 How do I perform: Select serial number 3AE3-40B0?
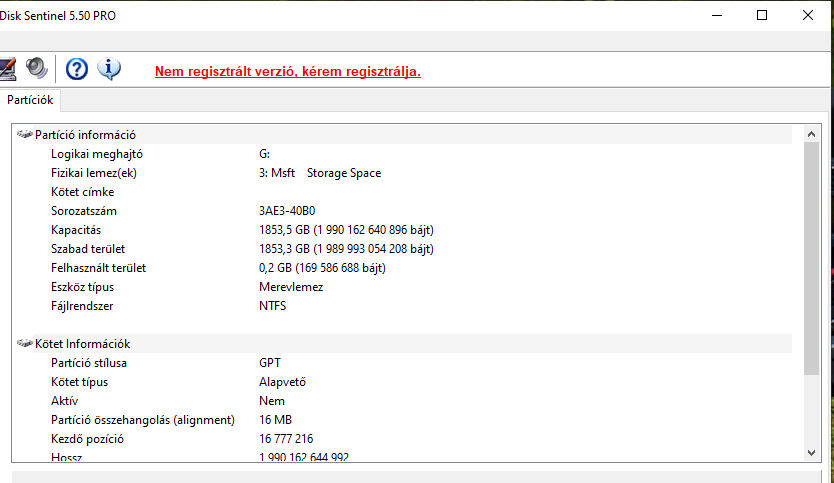[287, 211]
